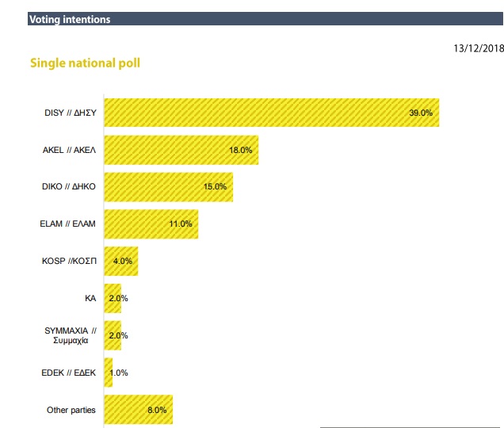Click the Other parties axis label

(x=71, y=410)
